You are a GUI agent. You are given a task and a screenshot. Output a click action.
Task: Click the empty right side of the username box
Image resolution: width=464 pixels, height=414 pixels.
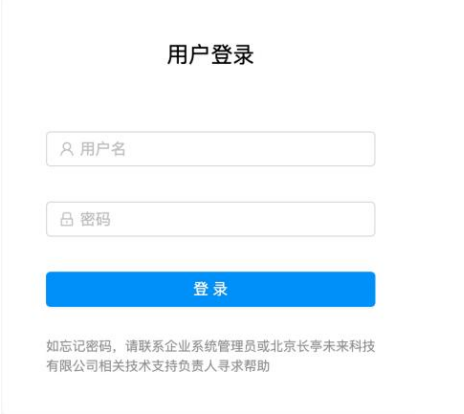pos(300,149)
